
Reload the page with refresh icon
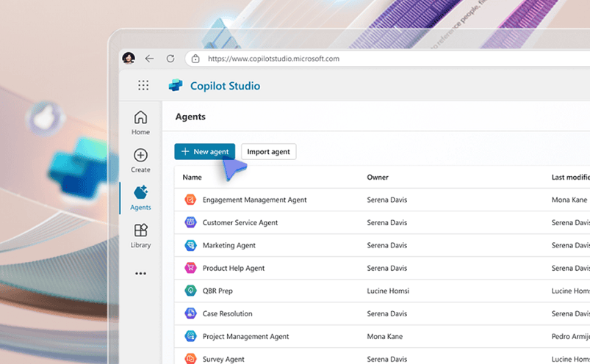(170, 59)
